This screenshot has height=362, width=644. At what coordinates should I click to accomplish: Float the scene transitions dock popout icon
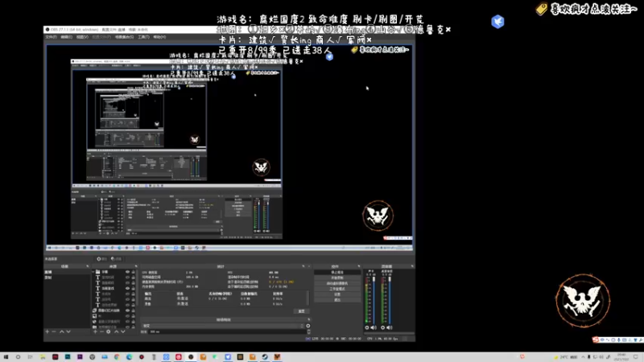tap(309, 319)
